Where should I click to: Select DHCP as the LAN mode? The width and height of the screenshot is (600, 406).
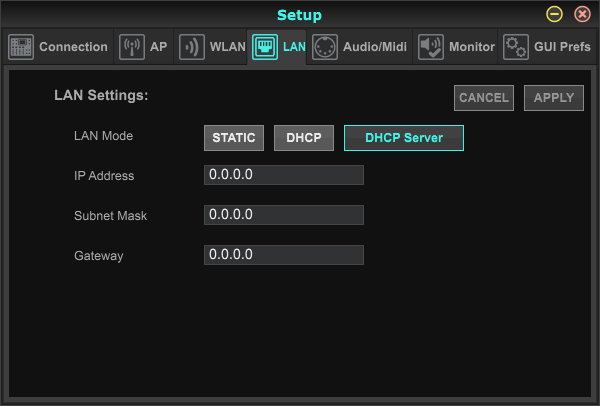pos(304,138)
